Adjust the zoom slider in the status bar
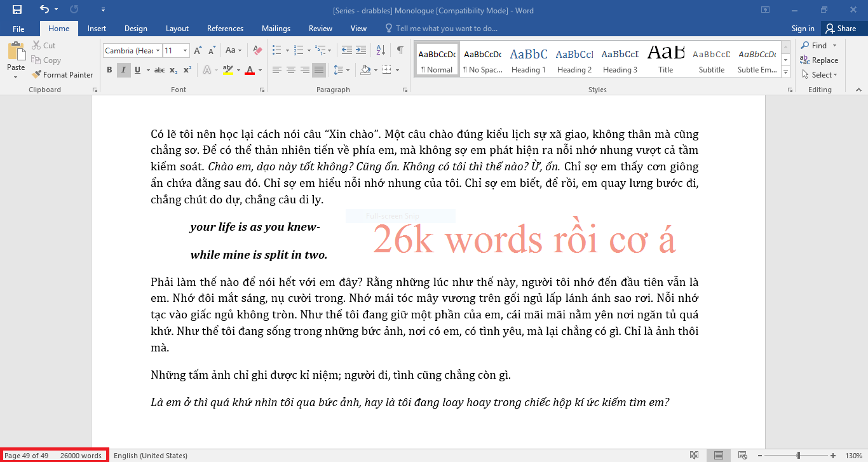This screenshot has height=462, width=868. [798, 456]
